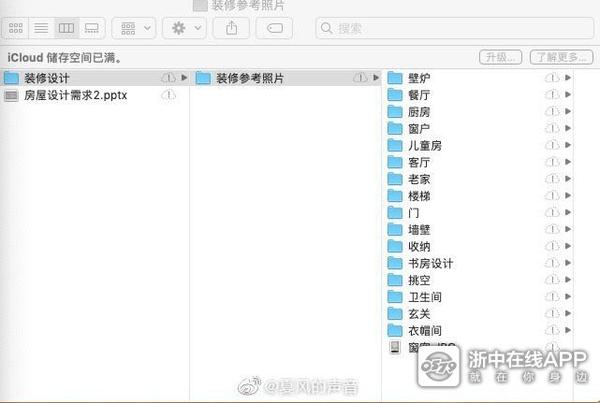The width and height of the screenshot is (600, 403).
Task: Expand the 书房设计 folder arrow
Action: pos(568,263)
